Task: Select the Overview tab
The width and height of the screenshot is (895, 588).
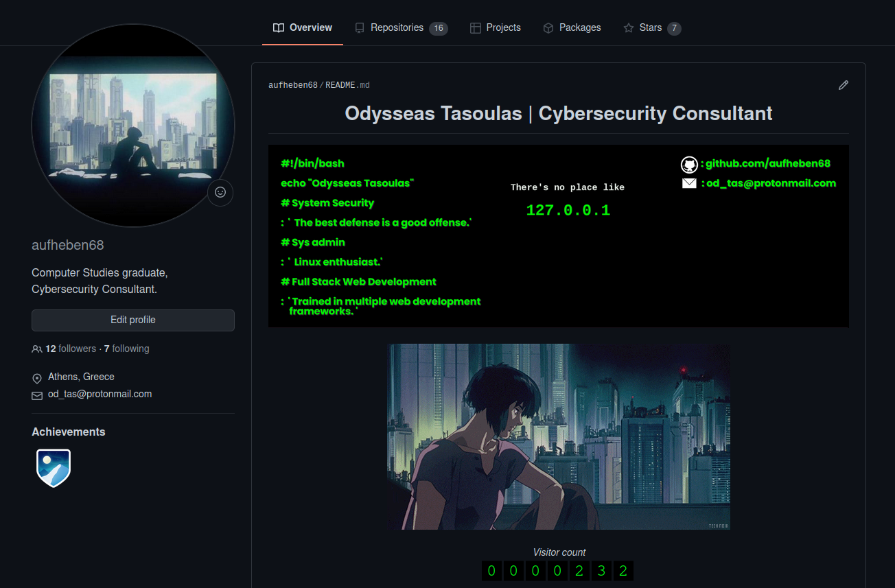Action: tap(303, 28)
